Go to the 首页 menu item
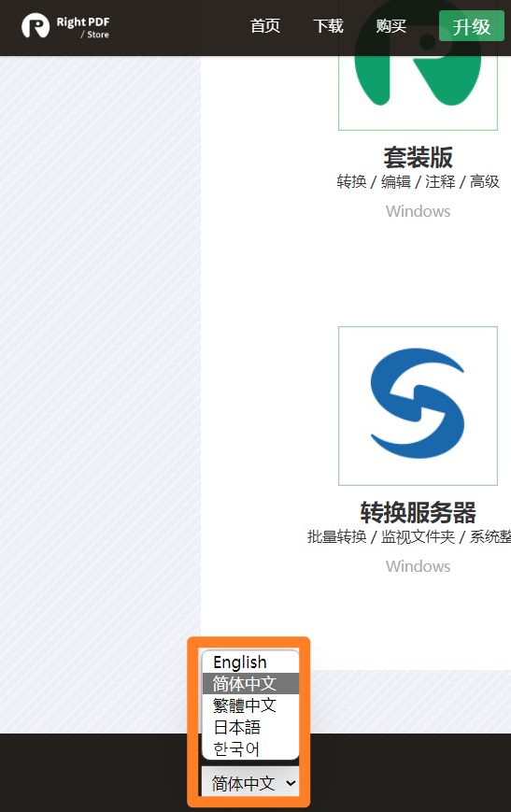The image size is (511, 812). click(x=265, y=26)
